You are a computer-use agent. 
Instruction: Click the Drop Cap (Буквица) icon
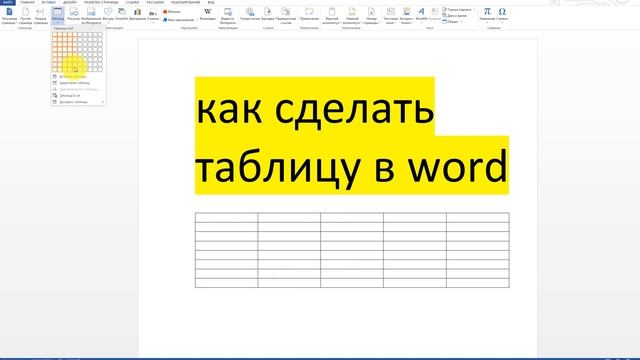435,14
